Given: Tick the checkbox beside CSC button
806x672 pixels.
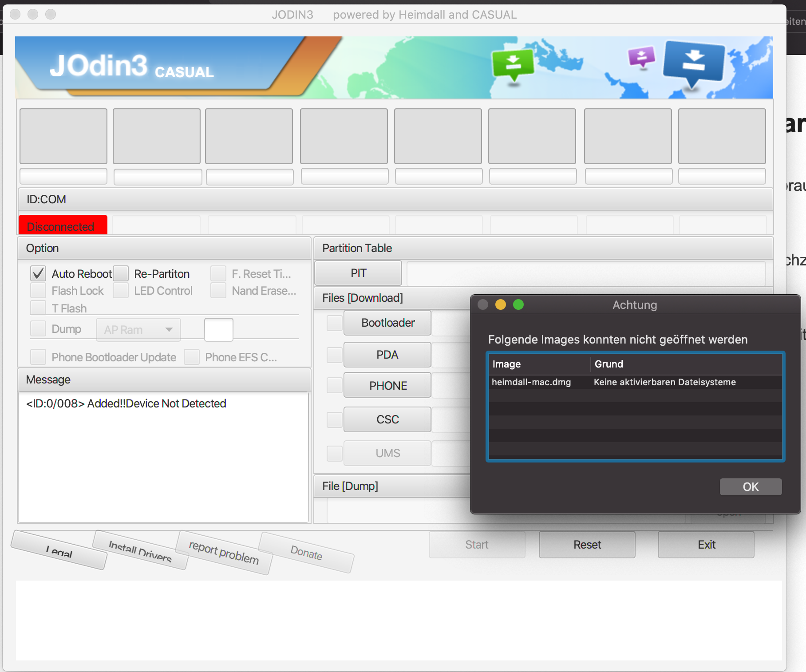Looking at the screenshot, I should pos(334,419).
